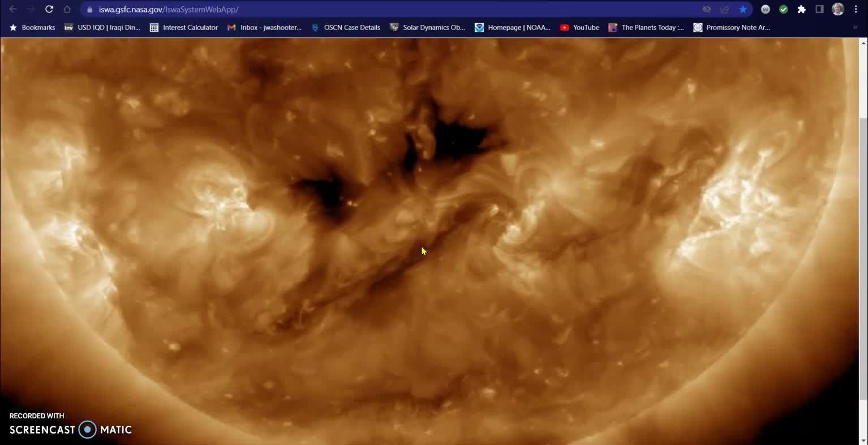This screenshot has height=445, width=868.
Task: Click the crossed-out eye icon in address bar
Action: pyautogui.click(x=707, y=10)
